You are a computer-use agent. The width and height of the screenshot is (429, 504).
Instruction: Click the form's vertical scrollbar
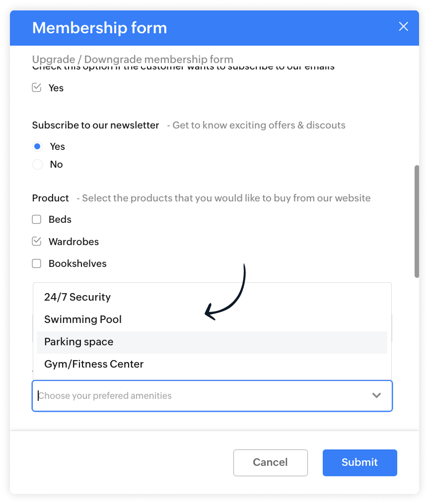coord(416,221)
